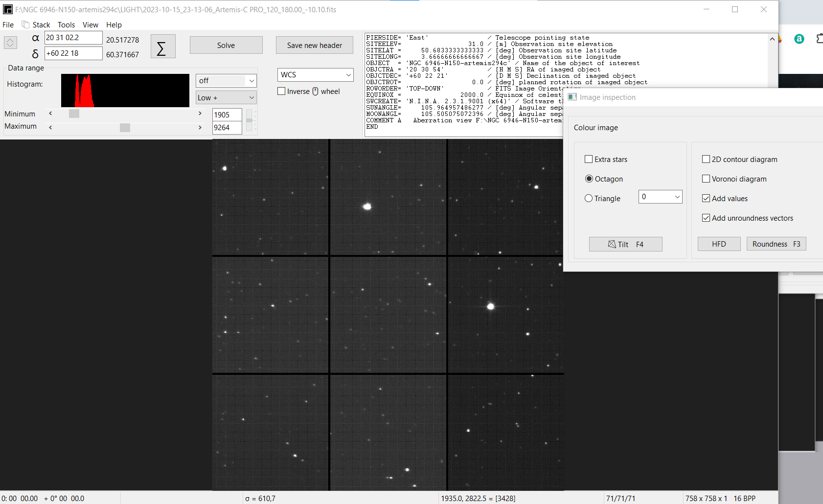Enable the Inverse mouse wheel checkbox

point(281,91)
